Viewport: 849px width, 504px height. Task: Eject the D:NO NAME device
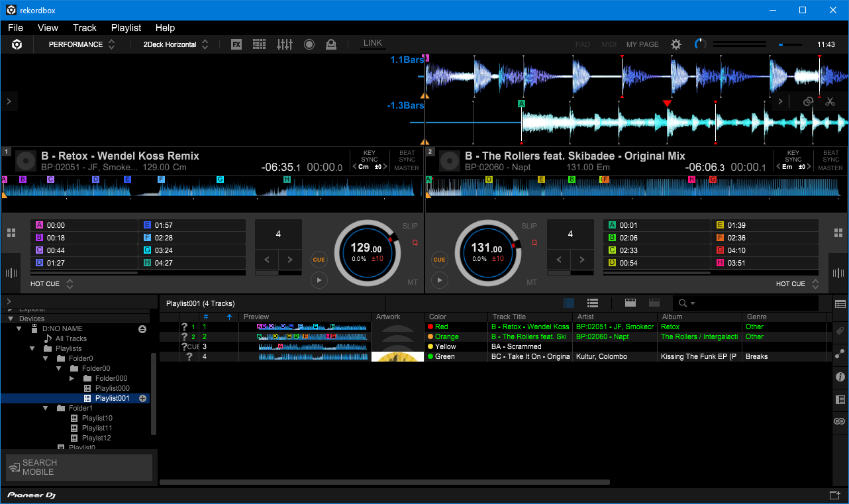point(142,329)
